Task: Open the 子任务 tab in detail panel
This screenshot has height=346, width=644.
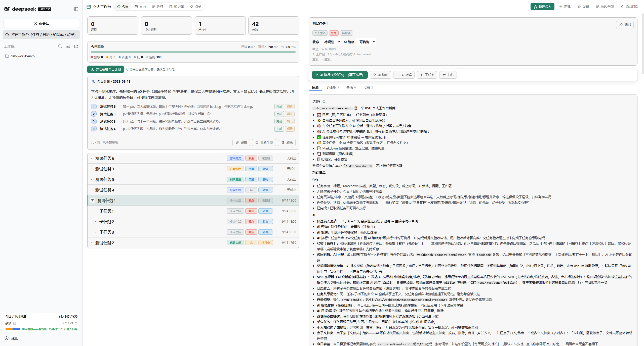Action: 332,87
